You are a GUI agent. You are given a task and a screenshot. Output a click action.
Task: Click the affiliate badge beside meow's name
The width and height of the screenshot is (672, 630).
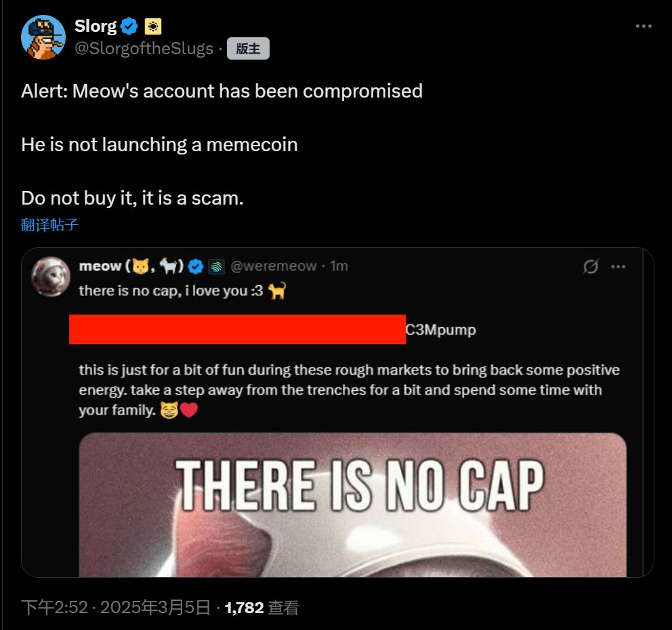(x=216, y=267)
